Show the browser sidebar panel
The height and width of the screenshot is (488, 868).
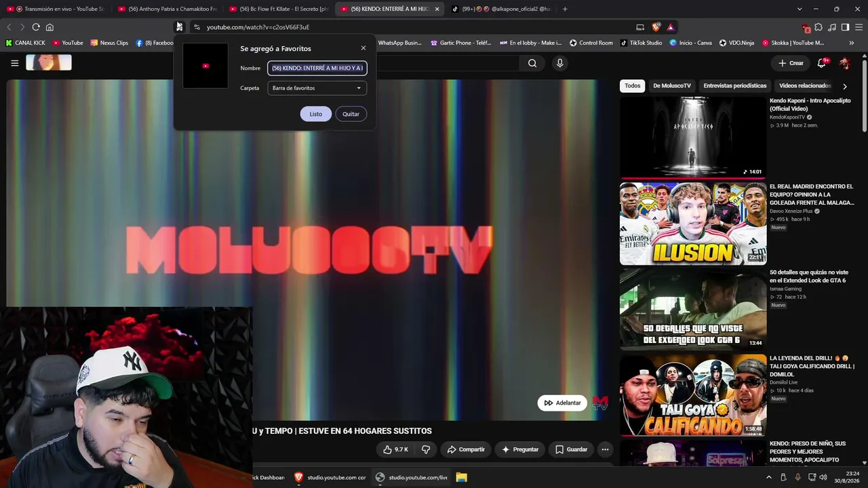tap(845, 27)
